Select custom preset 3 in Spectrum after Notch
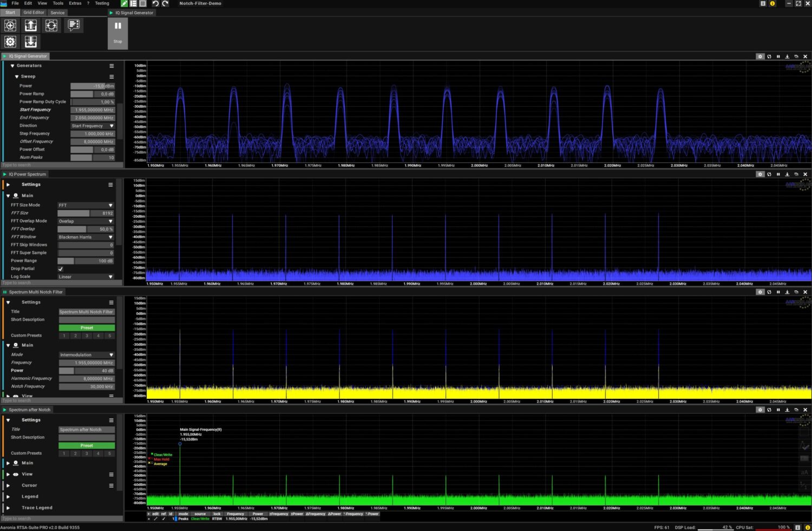The width and height of the screenshot is (812, 531). tap(87, 454)
